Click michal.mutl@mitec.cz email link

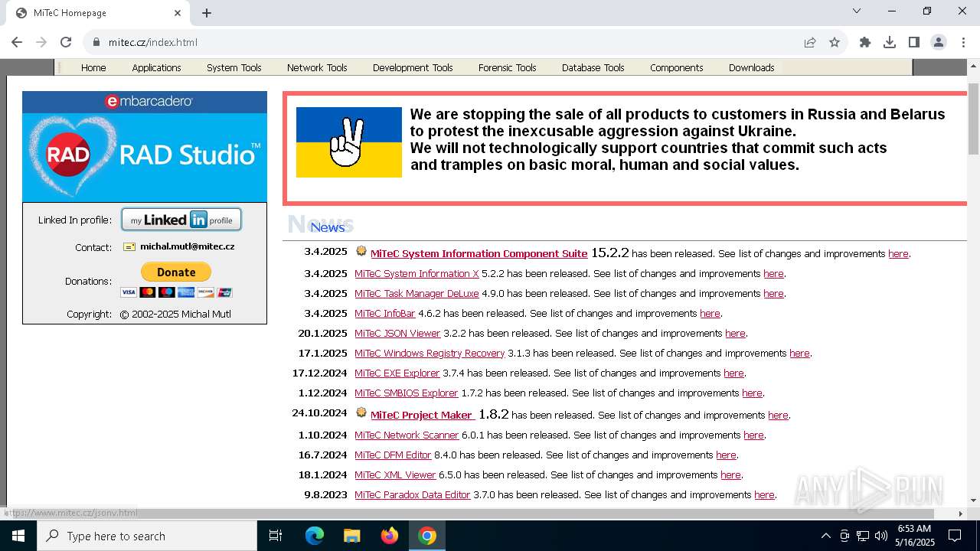click(x=187, y=246)
